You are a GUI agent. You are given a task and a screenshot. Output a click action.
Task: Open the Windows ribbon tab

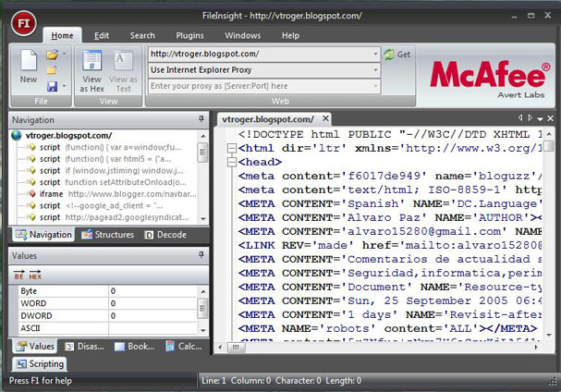point(242,35)
